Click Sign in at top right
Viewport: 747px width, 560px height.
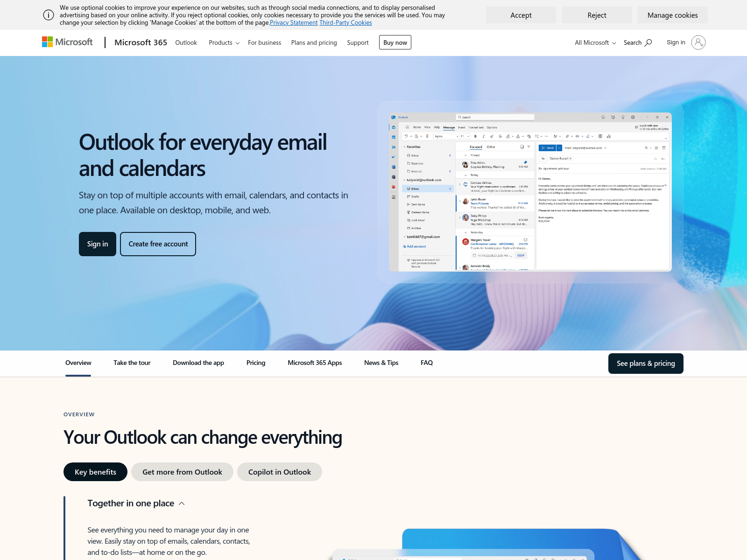[676, 42]
